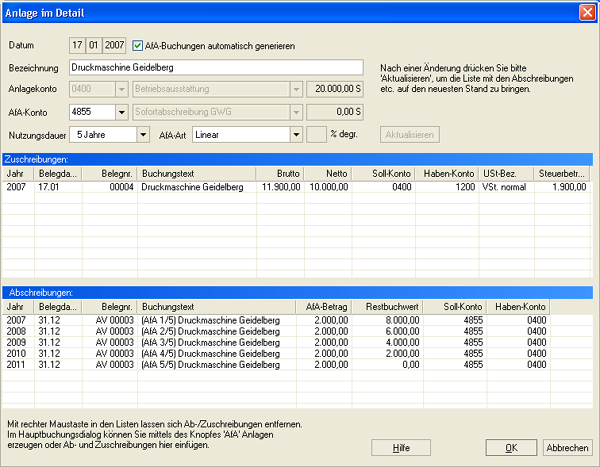Select the 2011 AfA 5/5 row
Viewport: 600px width, 467px height.
(276, 364)
